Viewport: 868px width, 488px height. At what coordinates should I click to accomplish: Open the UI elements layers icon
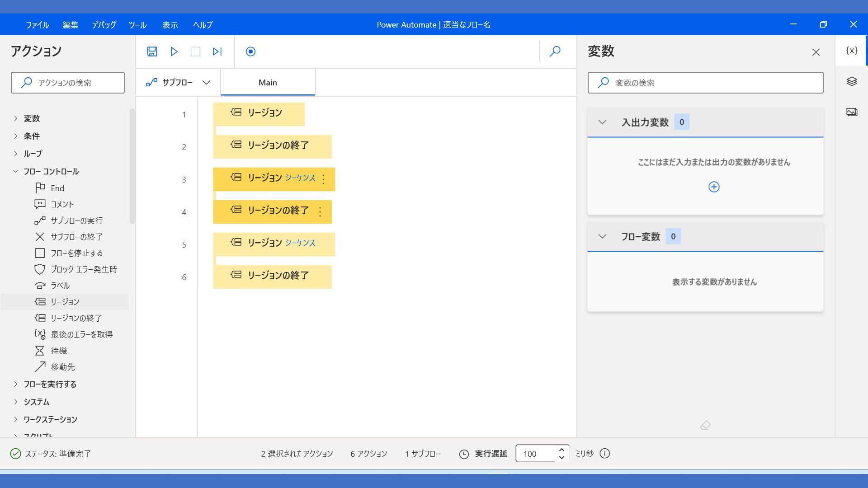[852, 81]
